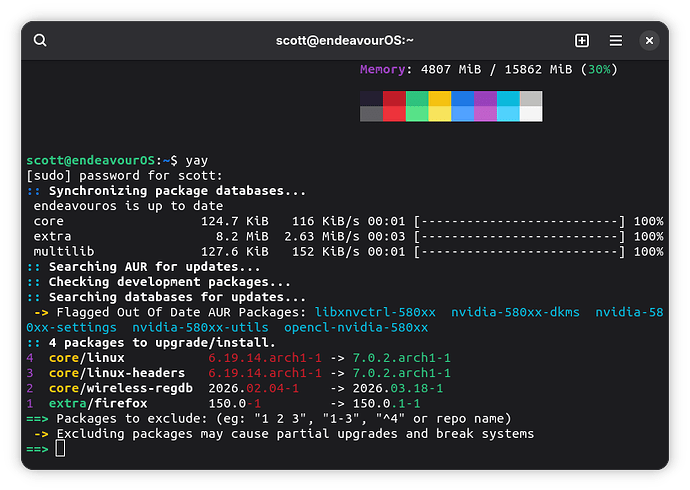Click 'endeavouros is up to date' line

click(128, 206)
